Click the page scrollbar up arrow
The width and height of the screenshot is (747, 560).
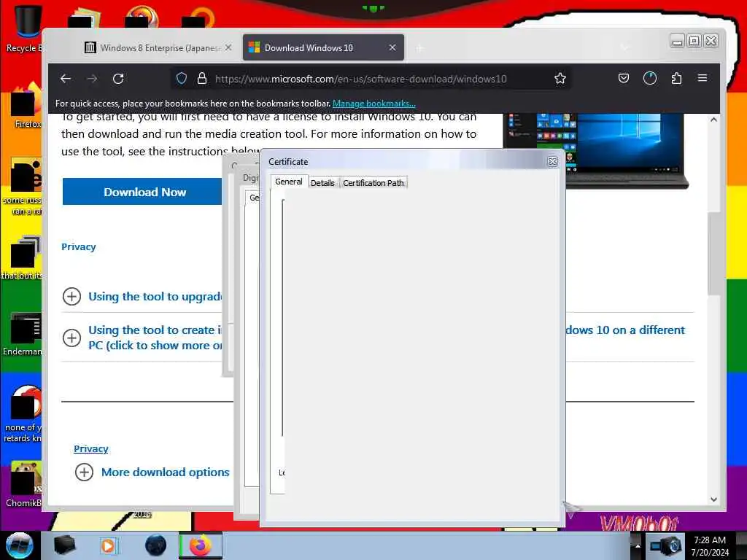point(713,120)
